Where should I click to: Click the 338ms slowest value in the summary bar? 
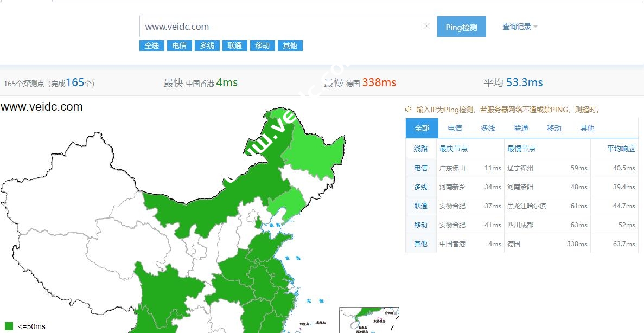379,82
